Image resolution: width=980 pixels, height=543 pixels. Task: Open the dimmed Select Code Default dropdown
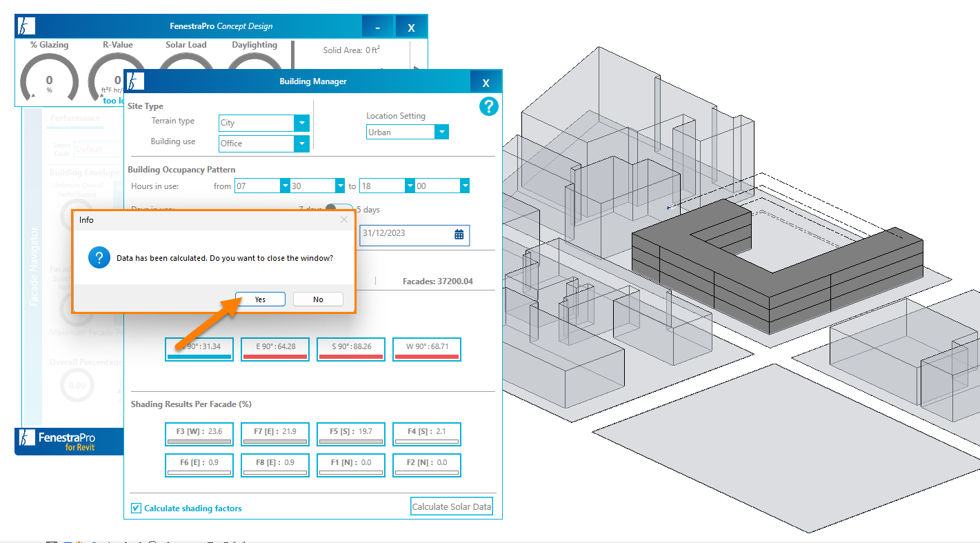coord(98,148)
